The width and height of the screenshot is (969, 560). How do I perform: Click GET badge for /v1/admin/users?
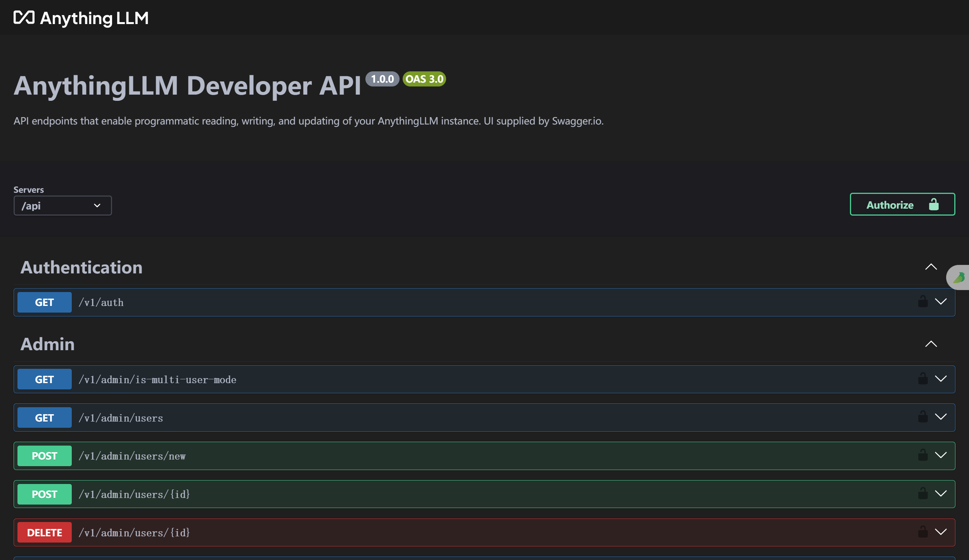click(x=45, y=418)
